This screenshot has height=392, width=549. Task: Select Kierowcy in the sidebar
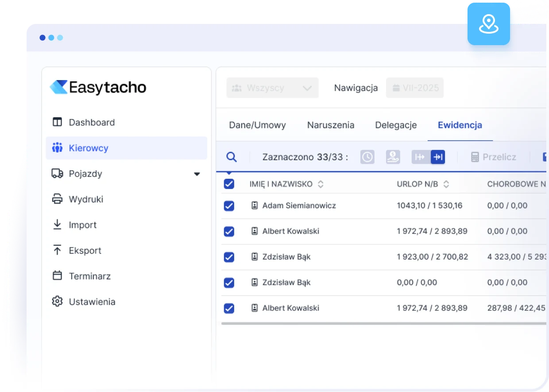(x=127, y=148)
